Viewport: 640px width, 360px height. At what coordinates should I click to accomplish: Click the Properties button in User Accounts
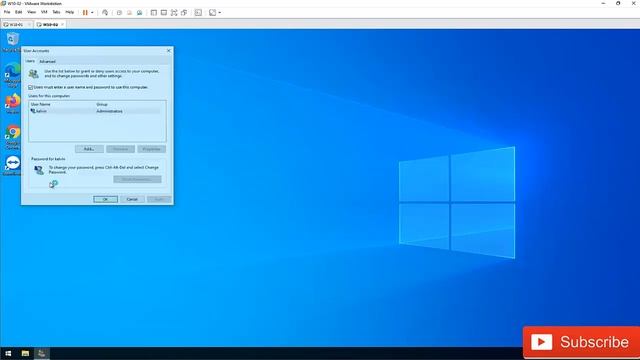click(x=151, y=149)
